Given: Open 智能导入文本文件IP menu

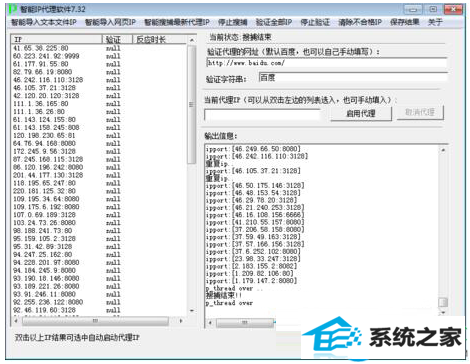Looking at the screenshot, I should pyautogui.click(x=44, y=22).
